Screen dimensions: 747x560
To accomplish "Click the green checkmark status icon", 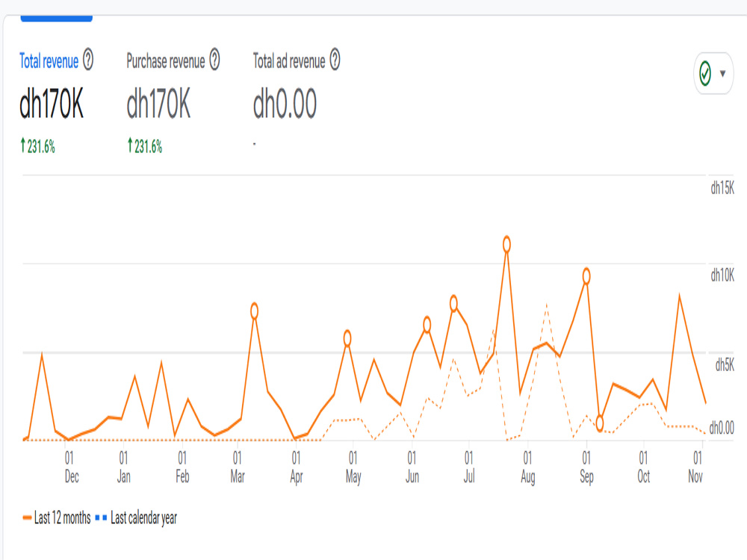I will click(x=705, y=73).
